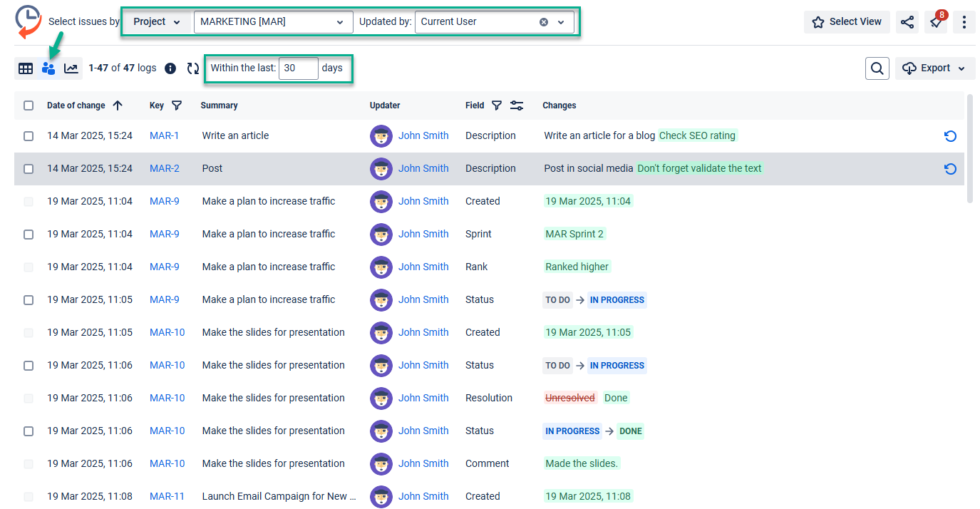Open the users view icon
980x509 pixels.
coord(48,68)
